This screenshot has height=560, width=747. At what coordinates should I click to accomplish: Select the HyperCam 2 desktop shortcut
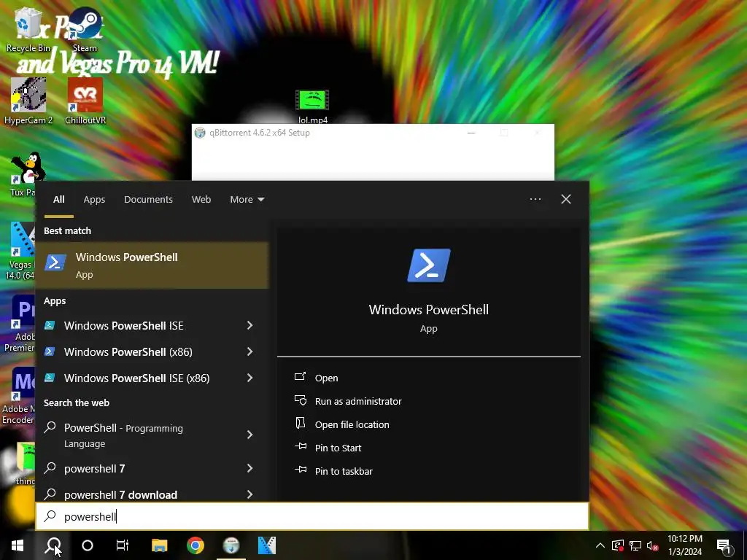28,101
